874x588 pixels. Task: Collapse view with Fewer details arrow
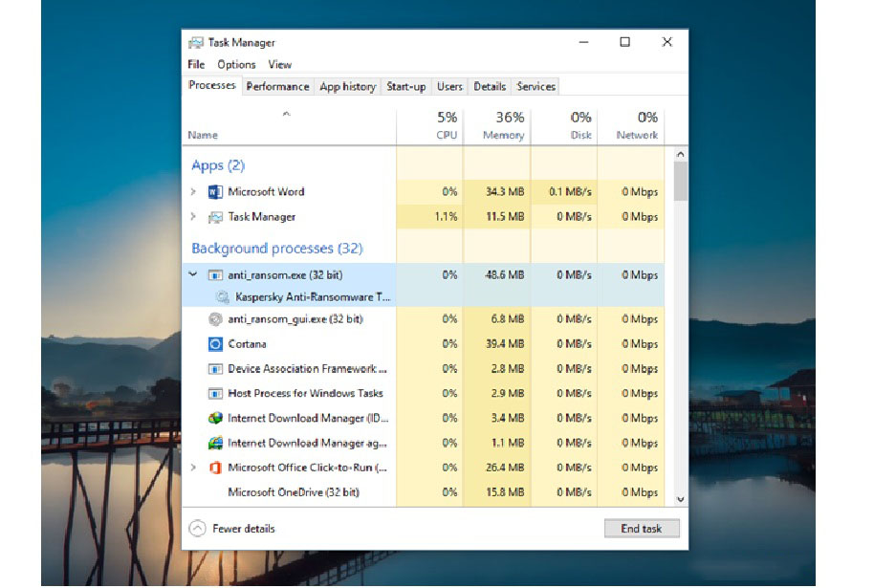pos(197,529)
